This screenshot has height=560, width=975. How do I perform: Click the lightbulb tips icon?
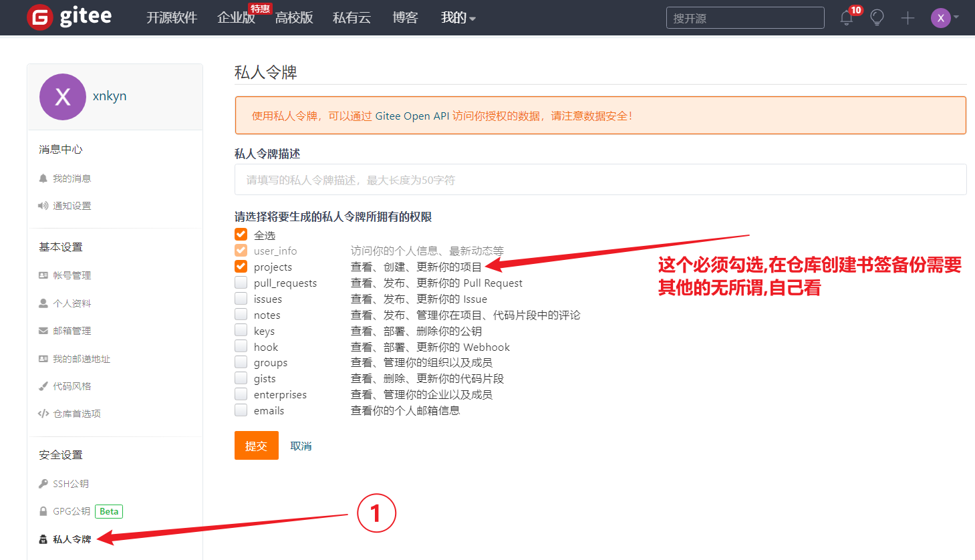[877, 18]
